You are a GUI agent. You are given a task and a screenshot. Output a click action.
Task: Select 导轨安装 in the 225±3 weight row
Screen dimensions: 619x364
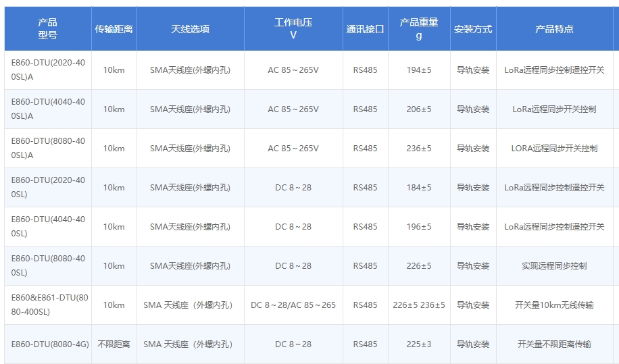473,344
